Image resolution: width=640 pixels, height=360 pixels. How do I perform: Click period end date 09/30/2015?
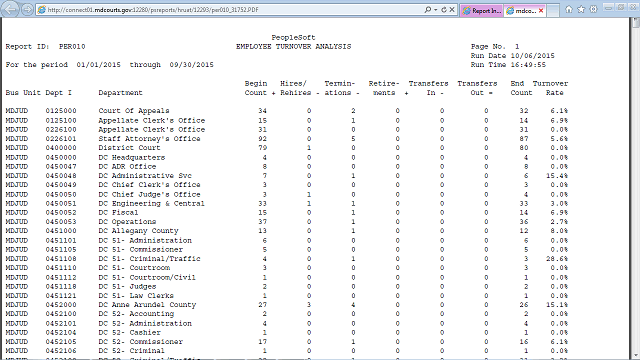191,64
